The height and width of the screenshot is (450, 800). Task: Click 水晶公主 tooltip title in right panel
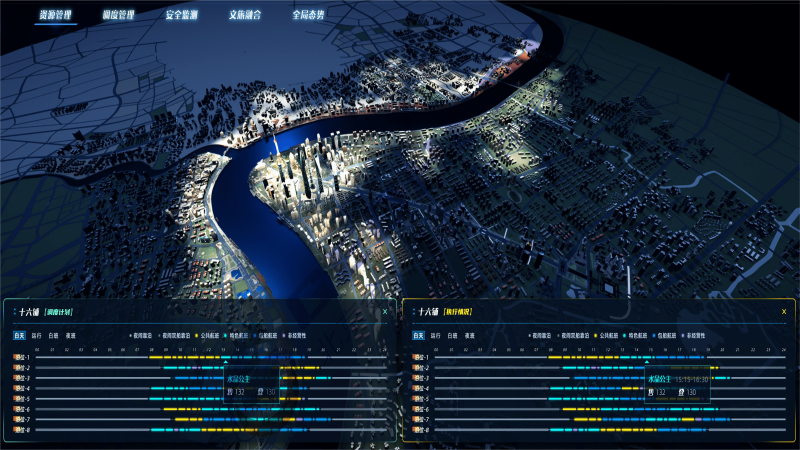click(x=660, y=380)
